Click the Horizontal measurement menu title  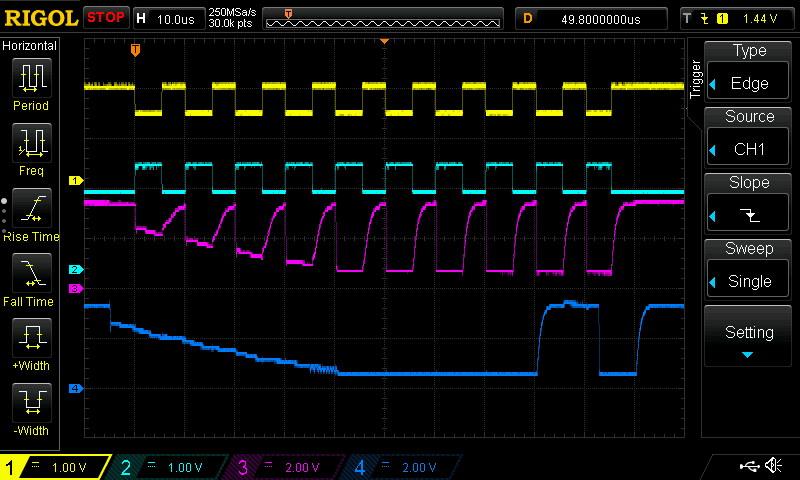point(30,46)
